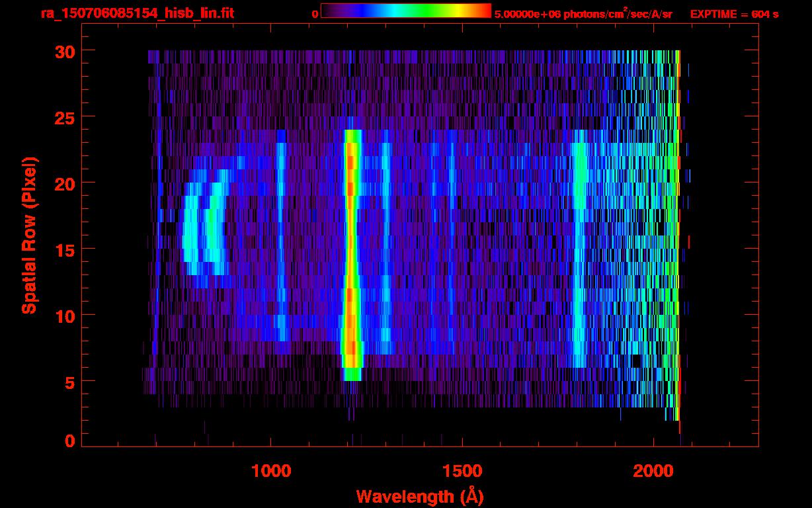The image size is (812, 508).
Task: Click the 1000 wavelength tick label
Action: (x=272, y=471)
